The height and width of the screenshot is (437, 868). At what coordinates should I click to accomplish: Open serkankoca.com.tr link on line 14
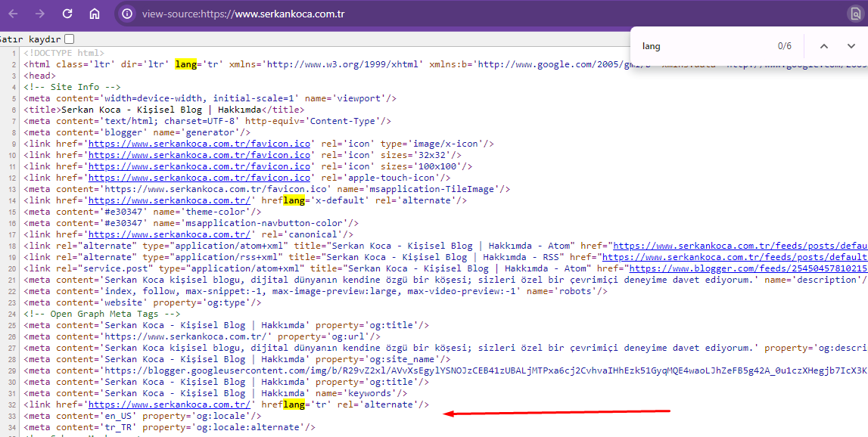170,200
